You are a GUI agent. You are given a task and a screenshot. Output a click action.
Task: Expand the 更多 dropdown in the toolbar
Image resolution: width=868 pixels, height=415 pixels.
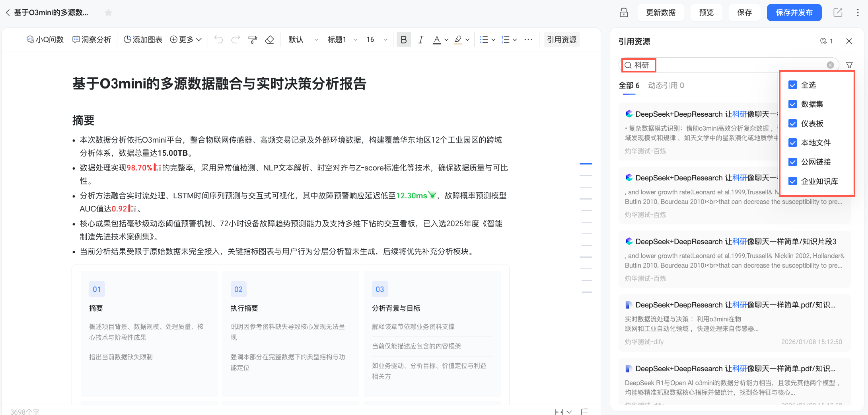(186, 39)
